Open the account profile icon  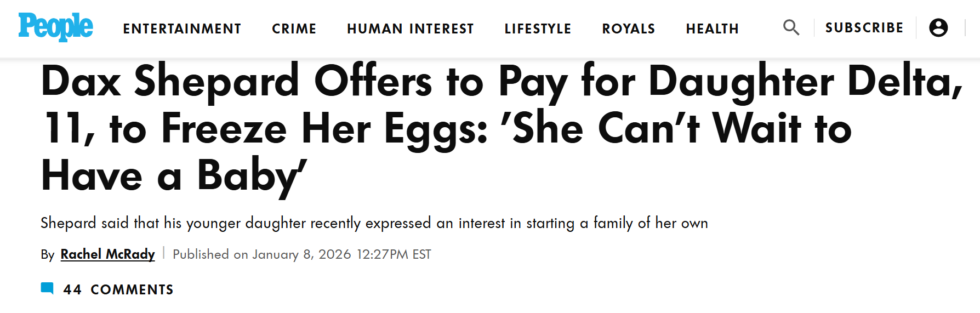pyautogui.click(x=938, y=27)
